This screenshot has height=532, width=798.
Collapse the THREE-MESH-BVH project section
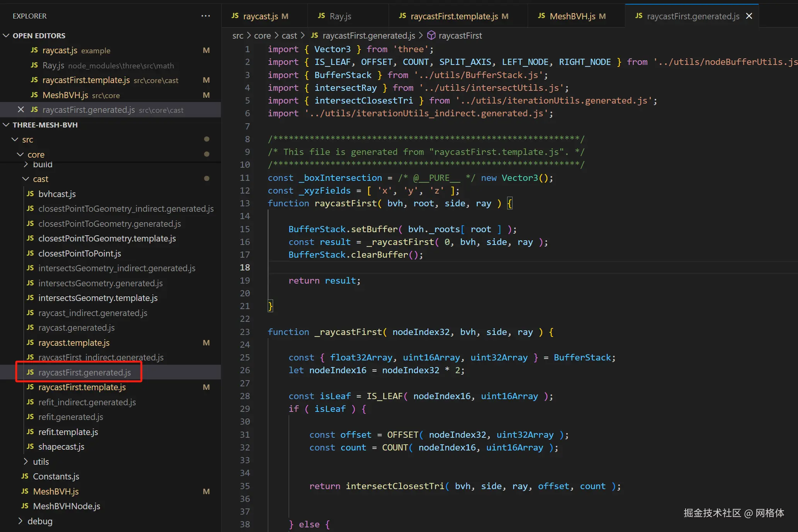pos(6,125)
